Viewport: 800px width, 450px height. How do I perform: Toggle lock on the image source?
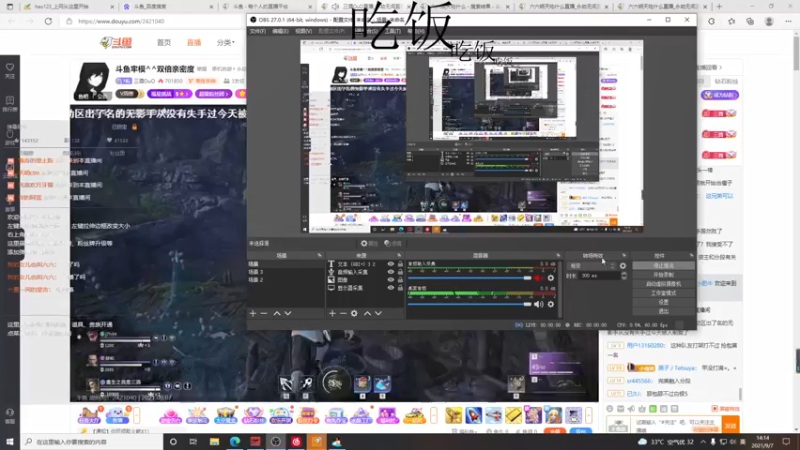click(x=401, y=280)
